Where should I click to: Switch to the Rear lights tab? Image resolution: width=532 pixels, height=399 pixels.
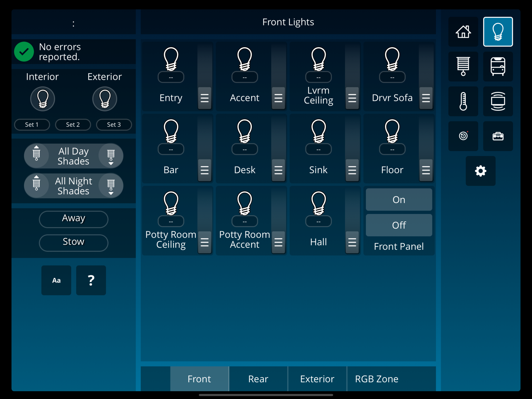pyautogui.click(x=258, y=379)
